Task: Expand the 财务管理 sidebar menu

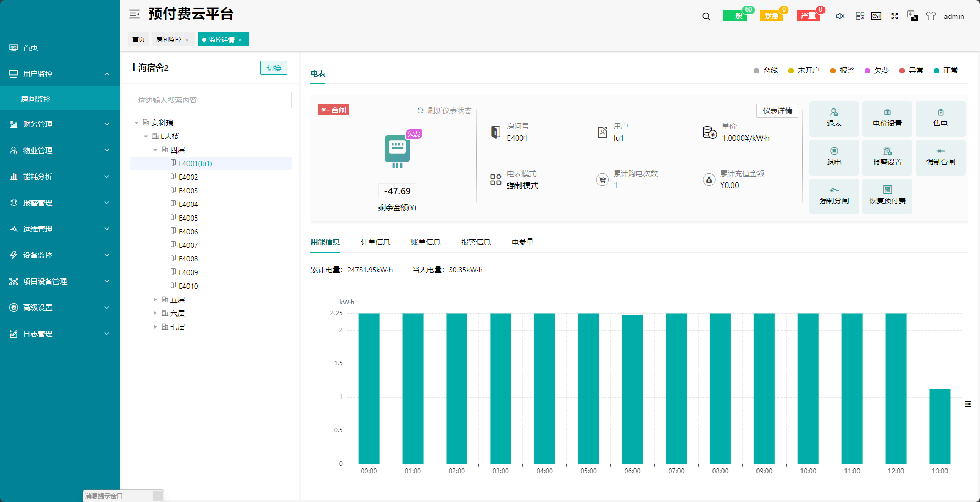Action: tap(60, 124)
